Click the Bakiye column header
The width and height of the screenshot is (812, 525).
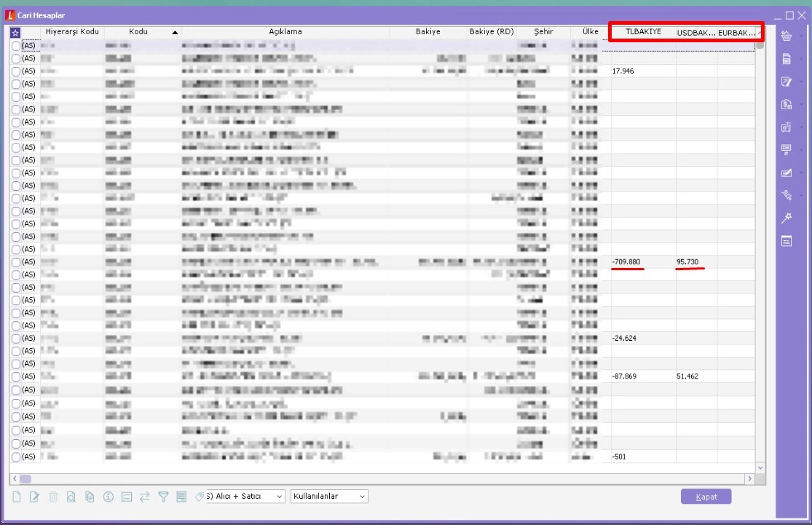pos(427,31)
